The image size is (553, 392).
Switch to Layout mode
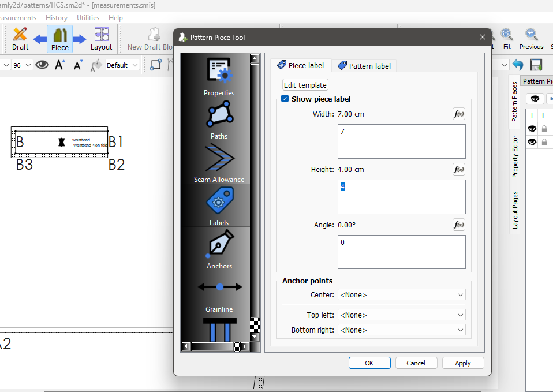[101, 39]
